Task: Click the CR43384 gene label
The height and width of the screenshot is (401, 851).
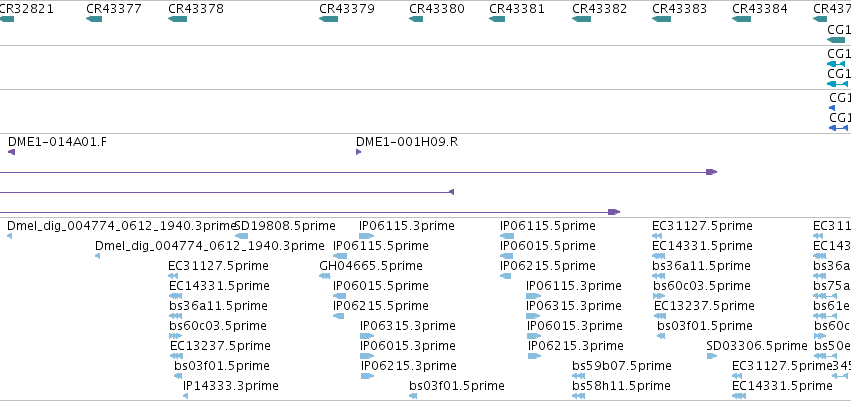Action: 760,9
